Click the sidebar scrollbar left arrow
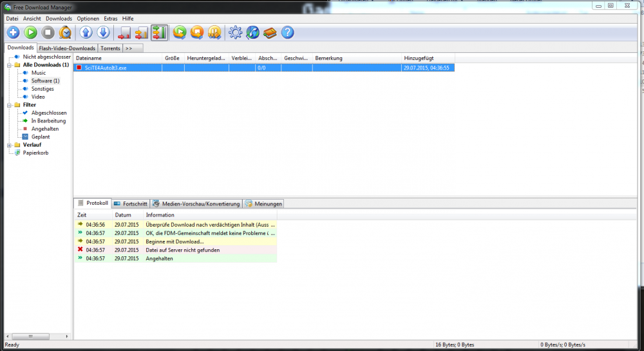 [x=8, y=336]
